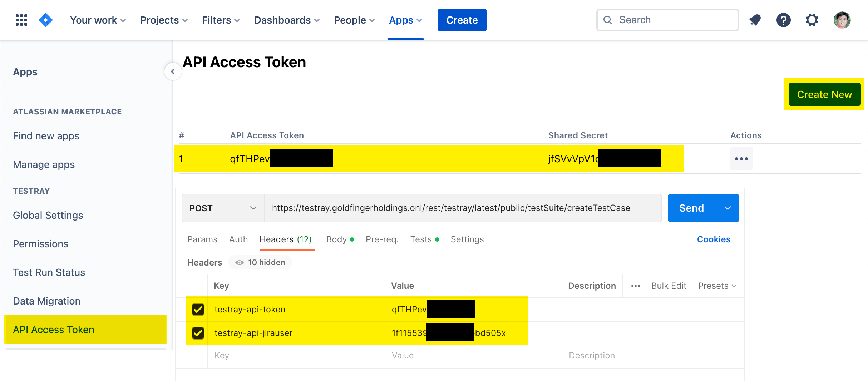This screenshot has height=381, width=868.
Task: Click the Jira logo icon
Action: pos(45,20)
